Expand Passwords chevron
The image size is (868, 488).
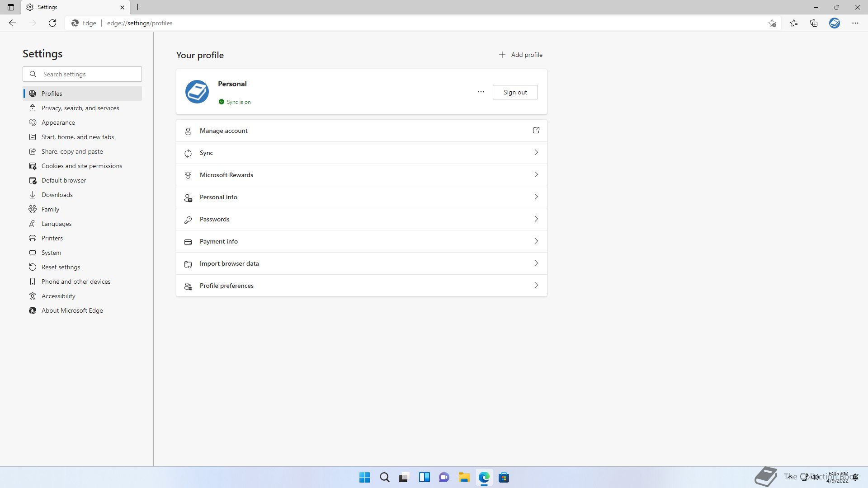(x=536, y=219)
